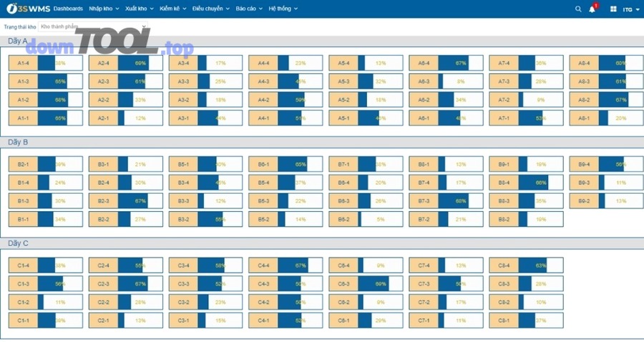Click the C8-4 location cell

504,265
